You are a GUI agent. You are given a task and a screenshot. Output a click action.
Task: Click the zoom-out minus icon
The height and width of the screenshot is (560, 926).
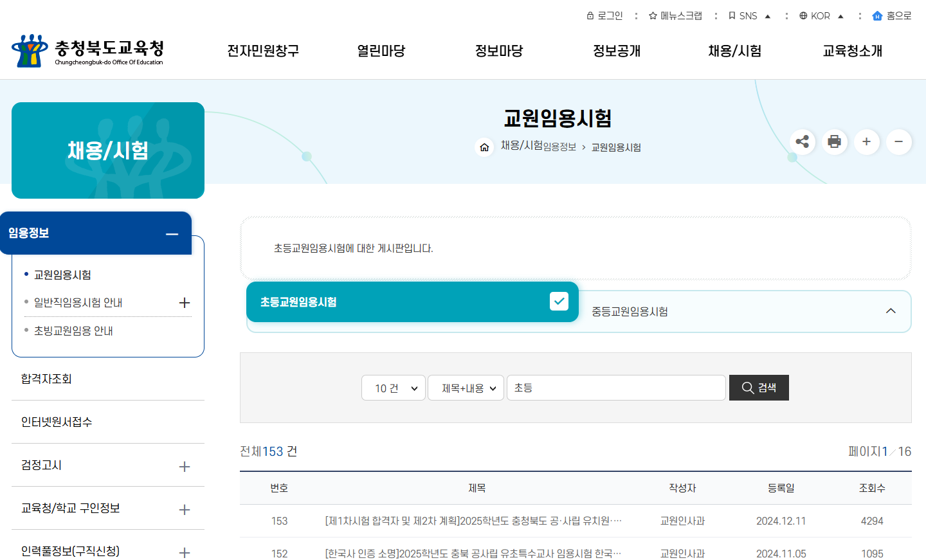(x=898, y=142)
